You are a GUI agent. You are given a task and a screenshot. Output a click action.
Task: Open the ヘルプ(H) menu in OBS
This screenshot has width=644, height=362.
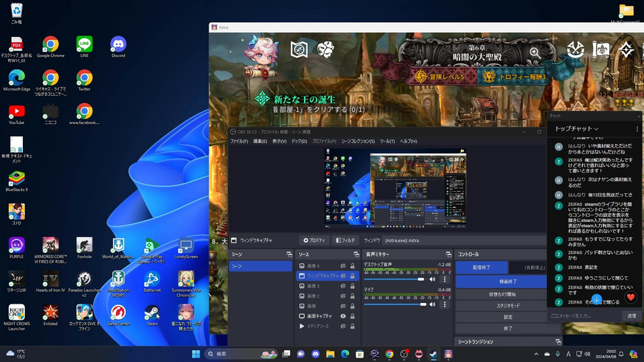409,141
